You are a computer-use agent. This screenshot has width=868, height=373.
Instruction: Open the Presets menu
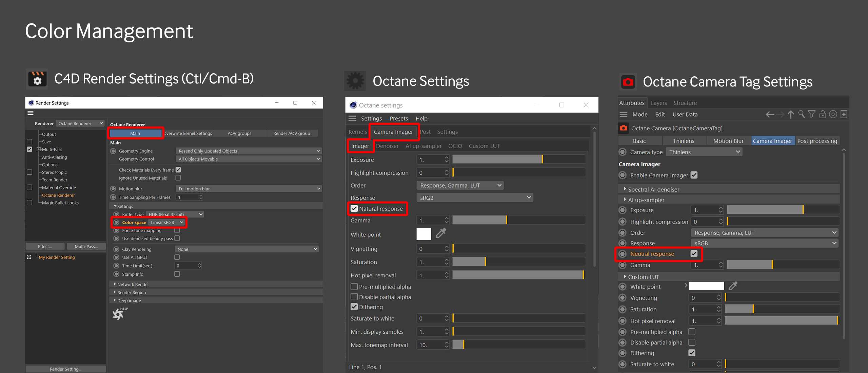[399, 119]
